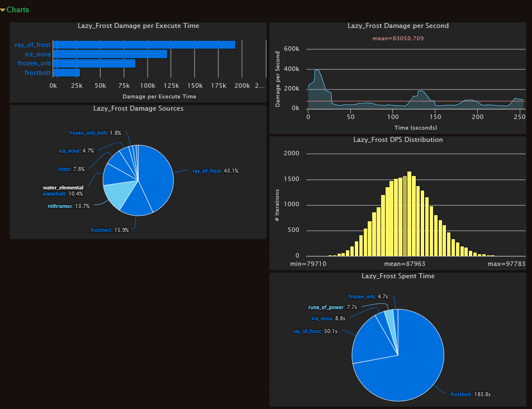532x409 pixels.
Task: Click the rune_of_power 7.7s label
Action: point(332,307)
